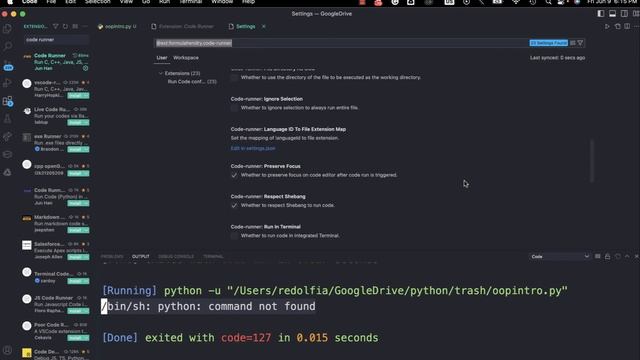The height and width of the screenshot is (360, 640).
Task: Open the Testing flask icon
Action: pyautogui.click(x=7, y=119)
